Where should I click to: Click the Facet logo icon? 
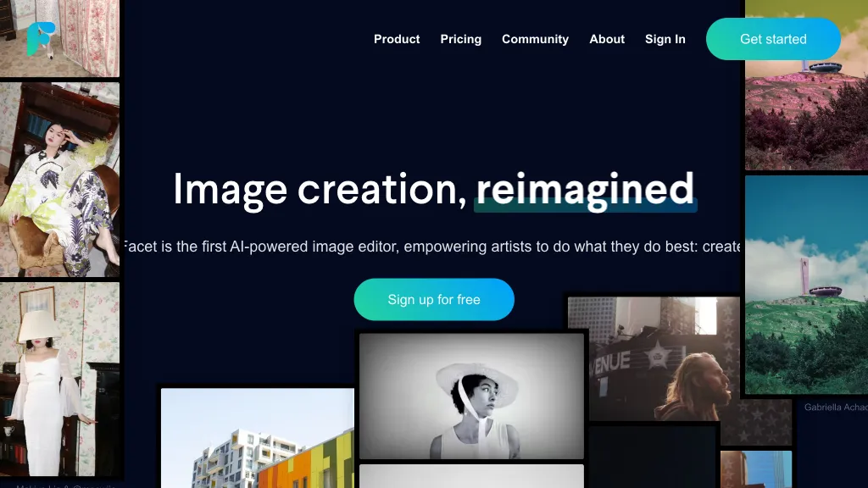(x=41, y=39)
